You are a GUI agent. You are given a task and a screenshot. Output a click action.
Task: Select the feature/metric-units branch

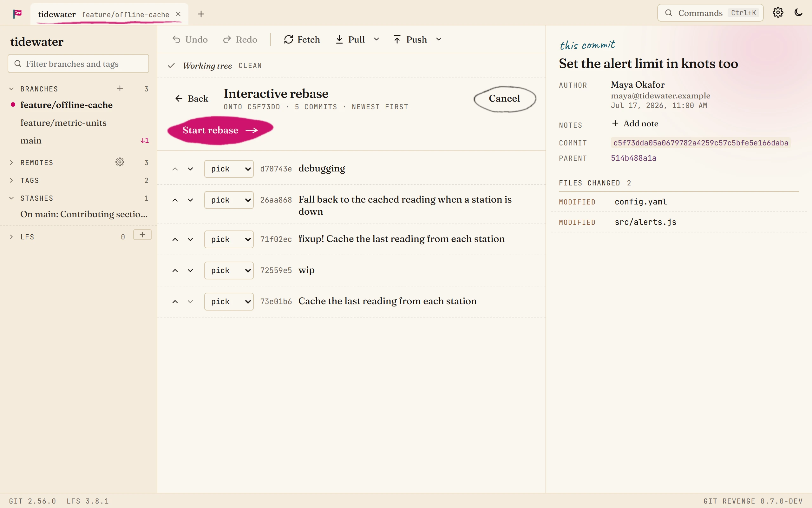[x=63, y=123]
